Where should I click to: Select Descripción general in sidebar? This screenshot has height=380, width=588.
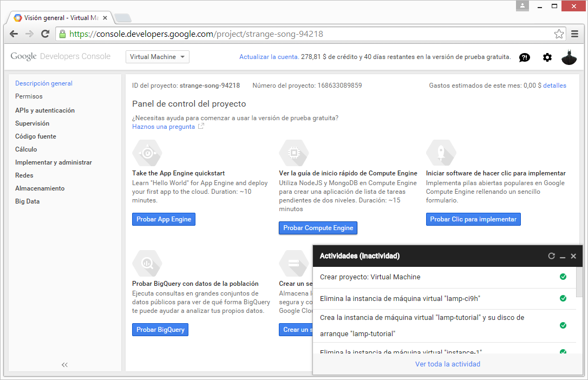coord(44,83)
